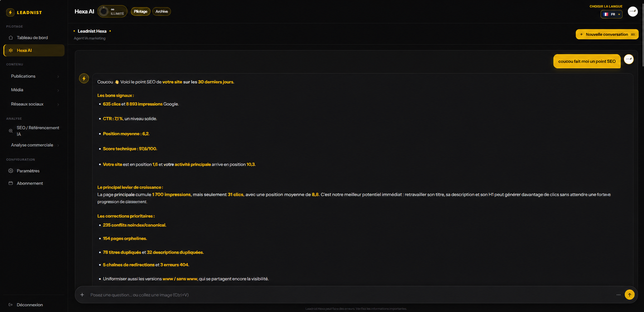Click the "Les bons signaux :" heading
Image resolution: width=644 pixels, height=312 pixels.
[x=116, y=95]
